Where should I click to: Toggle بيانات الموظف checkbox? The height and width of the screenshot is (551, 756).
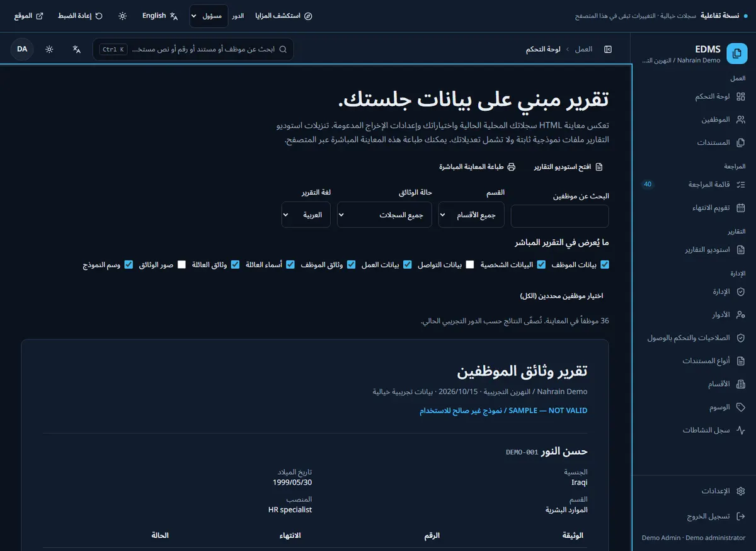(x=605, y=264)
